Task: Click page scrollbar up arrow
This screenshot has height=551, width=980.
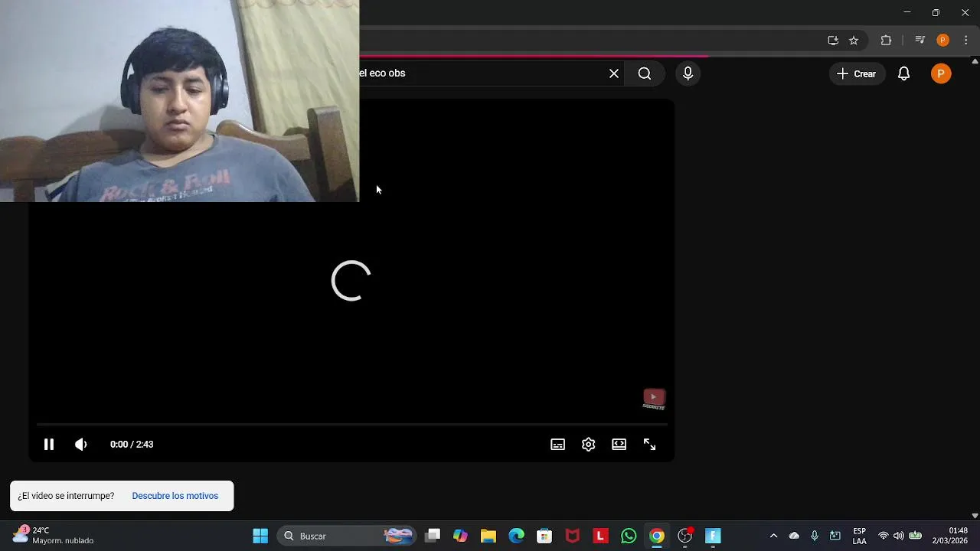Action: [975, 60]
